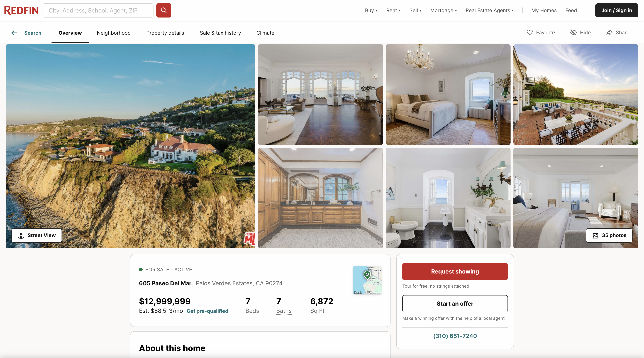Click the Get pre-qualified link
Viewport: 644px width, 358px height.
tap(207, 311)
